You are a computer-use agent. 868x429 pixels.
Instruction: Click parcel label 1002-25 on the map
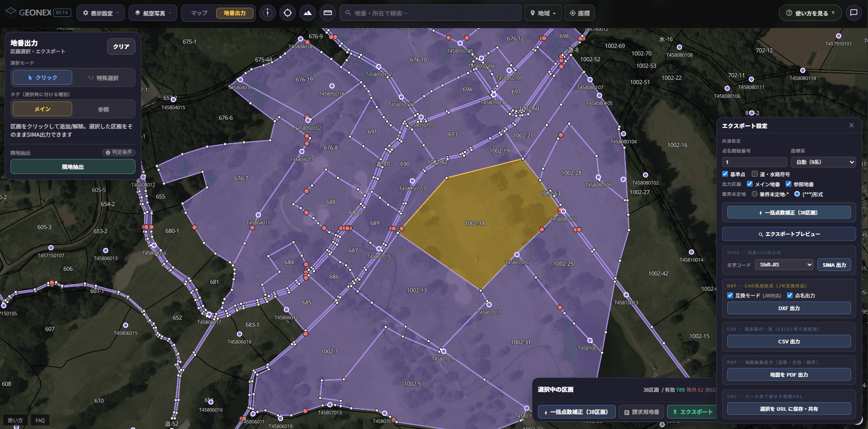click(x=563, y=264)
